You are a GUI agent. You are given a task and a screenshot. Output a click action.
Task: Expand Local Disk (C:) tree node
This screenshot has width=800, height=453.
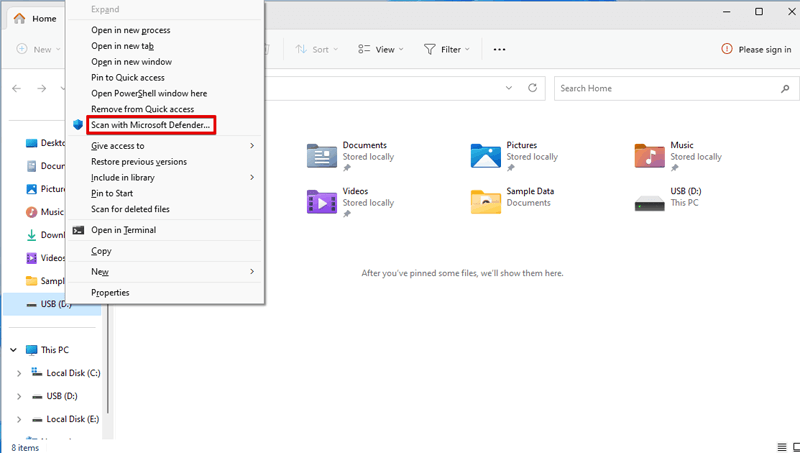click(x=19, y=373)
